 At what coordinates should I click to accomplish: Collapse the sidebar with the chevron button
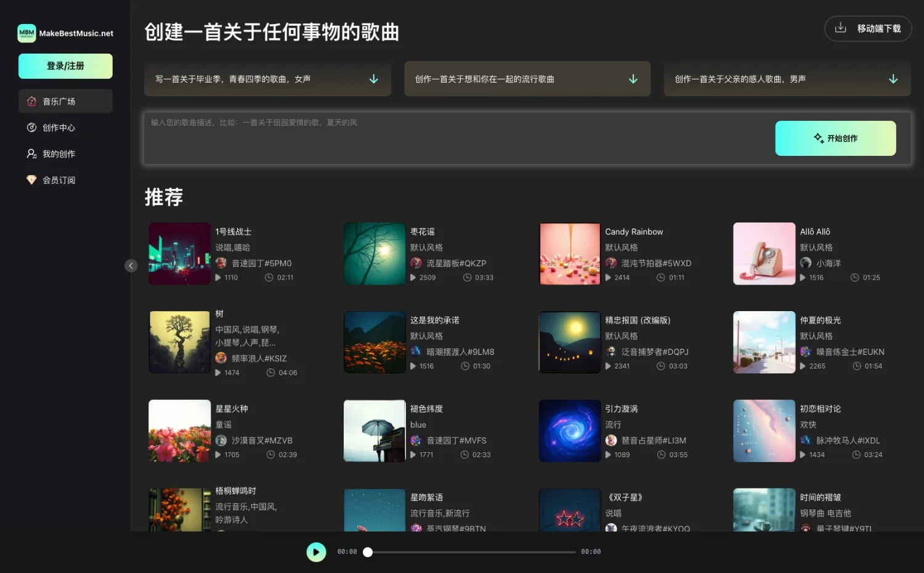pyautogui.click(x=131, y=266)
